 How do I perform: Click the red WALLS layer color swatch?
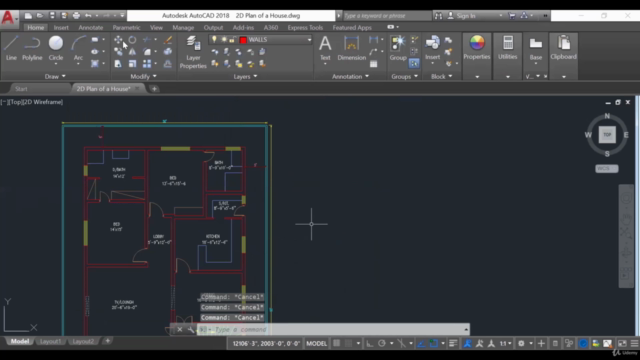pyautogui.click(x=243, y=40)
